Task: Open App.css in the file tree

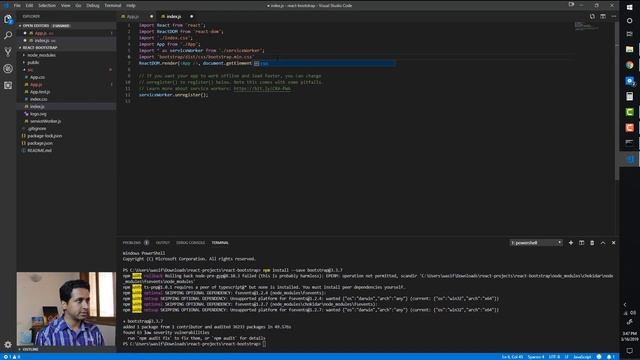Action: (37, 77)
